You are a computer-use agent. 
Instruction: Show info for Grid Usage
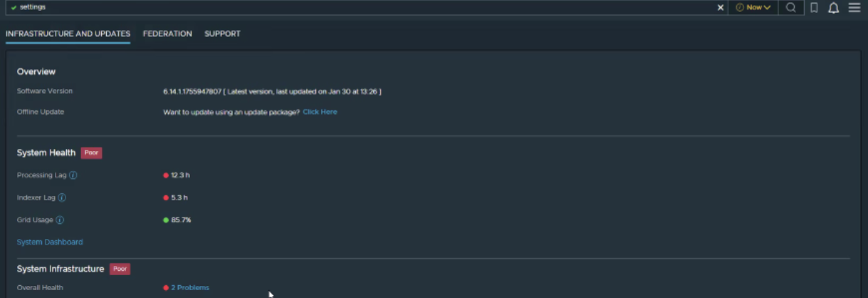(60, 220)
